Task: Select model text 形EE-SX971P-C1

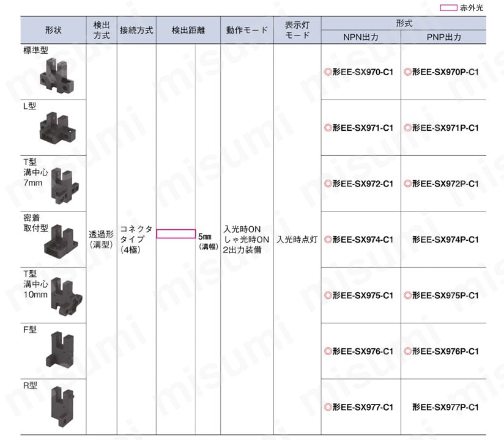Action: click(x=445, y=128)
